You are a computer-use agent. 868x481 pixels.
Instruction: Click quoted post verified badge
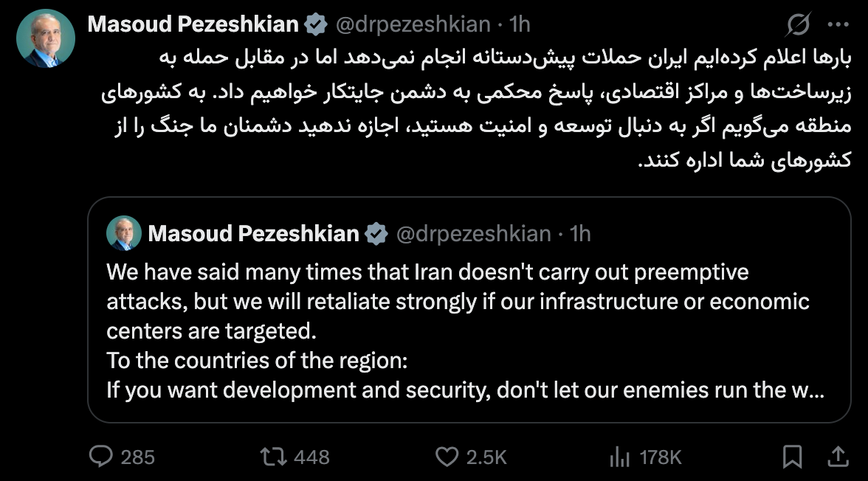(x=377, y=235)
